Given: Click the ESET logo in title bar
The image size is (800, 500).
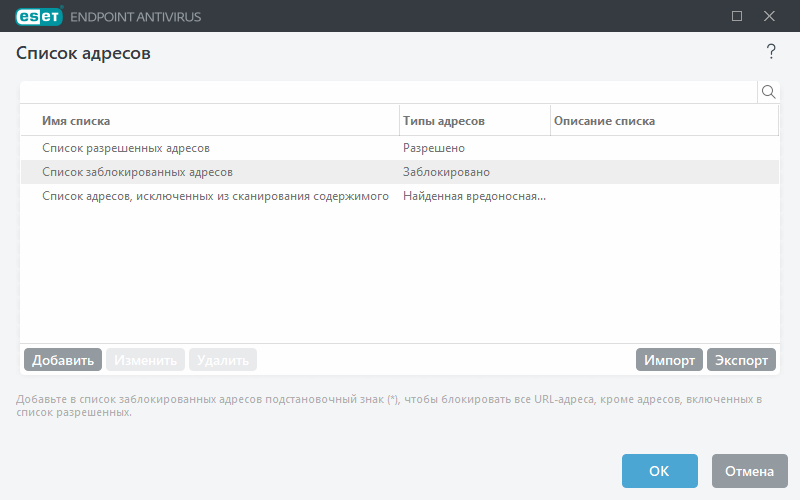Looking at the screenshot, I should [x=38, y=16].
